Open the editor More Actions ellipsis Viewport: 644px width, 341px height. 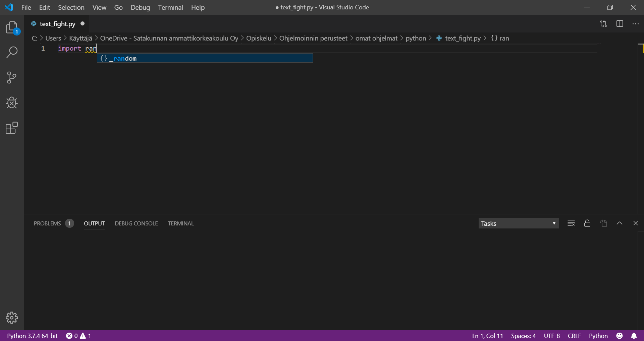click(x=636, y=24)
